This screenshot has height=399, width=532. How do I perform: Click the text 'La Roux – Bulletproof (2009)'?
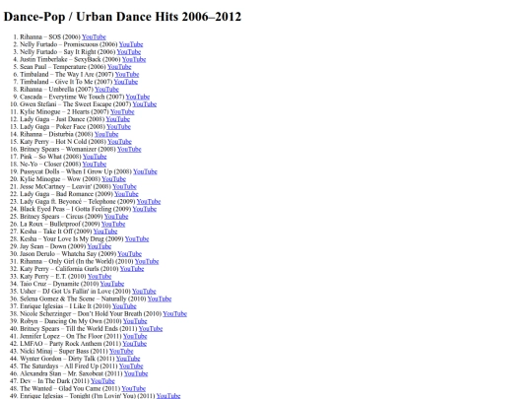pos(60,224)
